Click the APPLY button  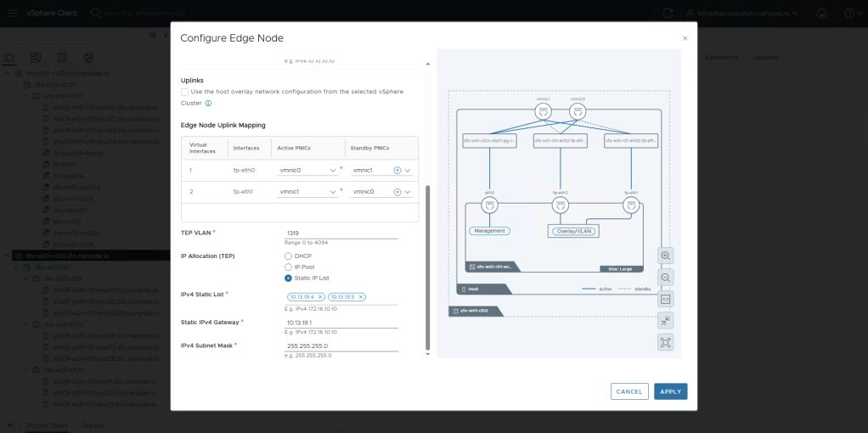670,391
